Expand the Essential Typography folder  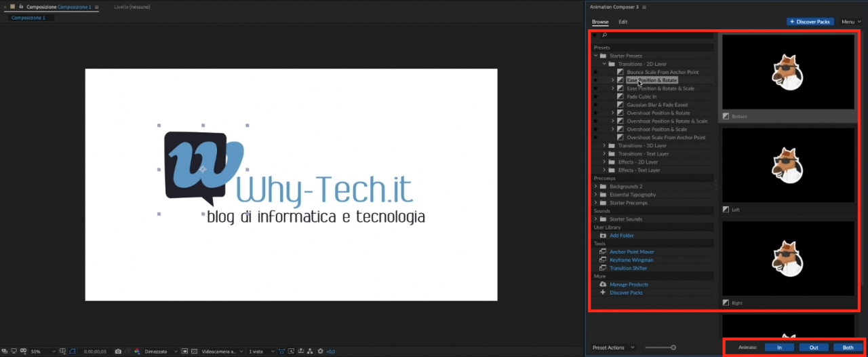(x=595, y=194)
